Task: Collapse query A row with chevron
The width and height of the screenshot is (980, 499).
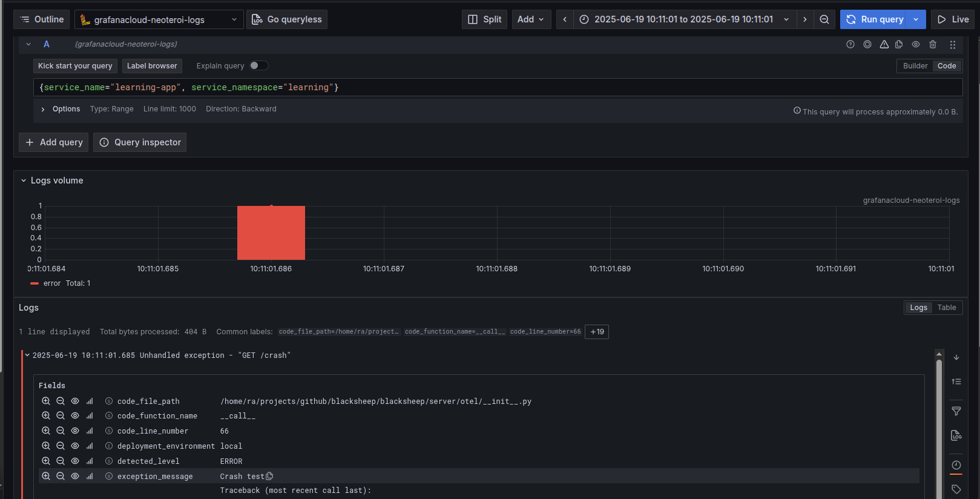Action: pyautogui.click(x=28, y=44)
